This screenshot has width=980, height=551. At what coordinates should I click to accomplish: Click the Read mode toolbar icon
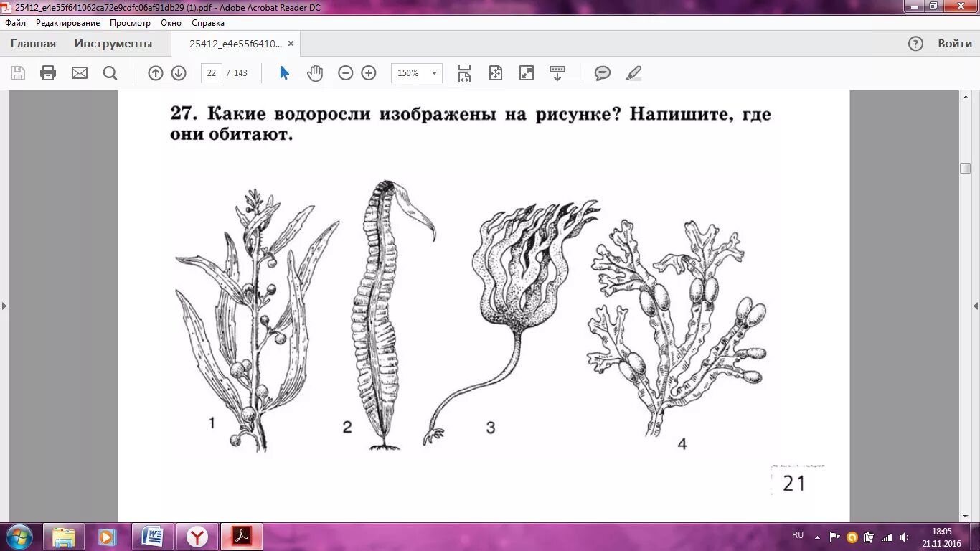pyautogui.click(x=557, y=73)
